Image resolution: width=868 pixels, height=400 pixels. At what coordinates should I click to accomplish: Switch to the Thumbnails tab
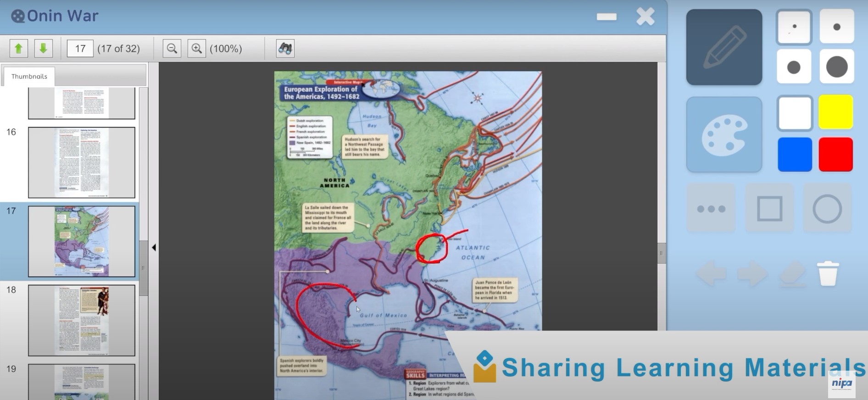tap(29, 76)
